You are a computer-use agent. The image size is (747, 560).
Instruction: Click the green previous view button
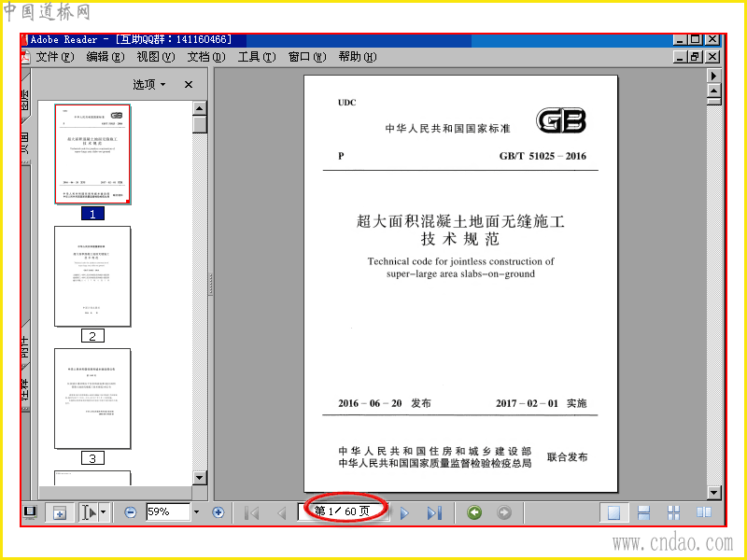[x=474, y=512]
